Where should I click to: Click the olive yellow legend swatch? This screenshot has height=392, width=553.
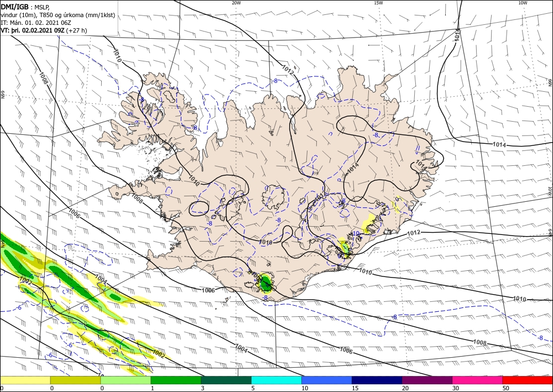click(x=75, y=380)
